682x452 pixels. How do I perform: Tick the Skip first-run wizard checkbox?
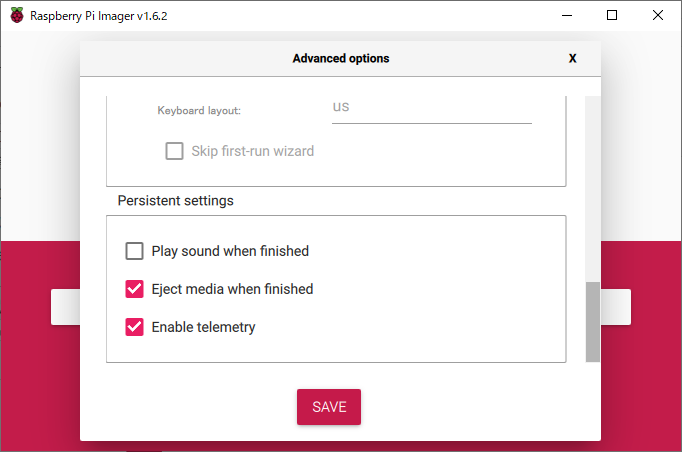[174, 152]
